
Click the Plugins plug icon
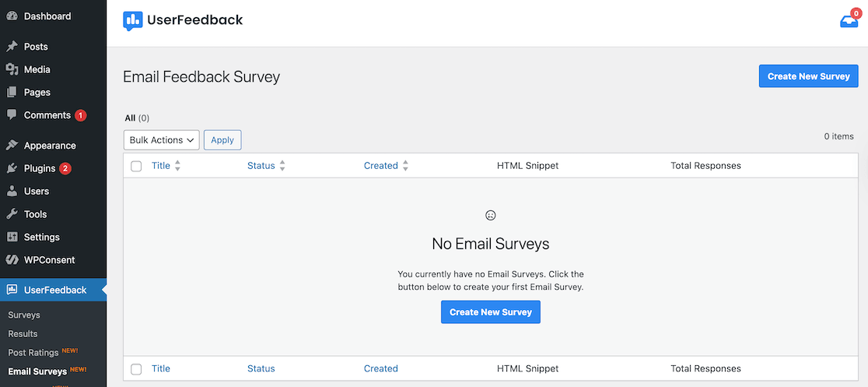pos(12,168)
